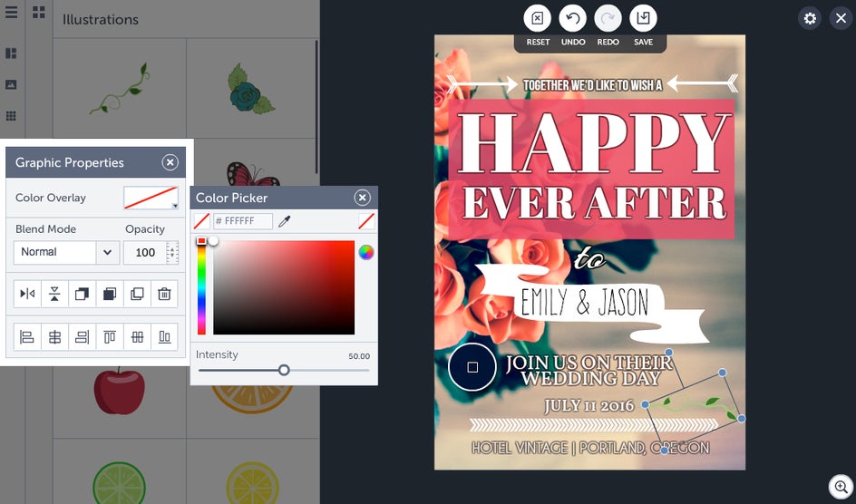This screenshot has width=856, height=504.
Task: Click the no-color swatch right of the eyedropper
Action: (366, 221)
